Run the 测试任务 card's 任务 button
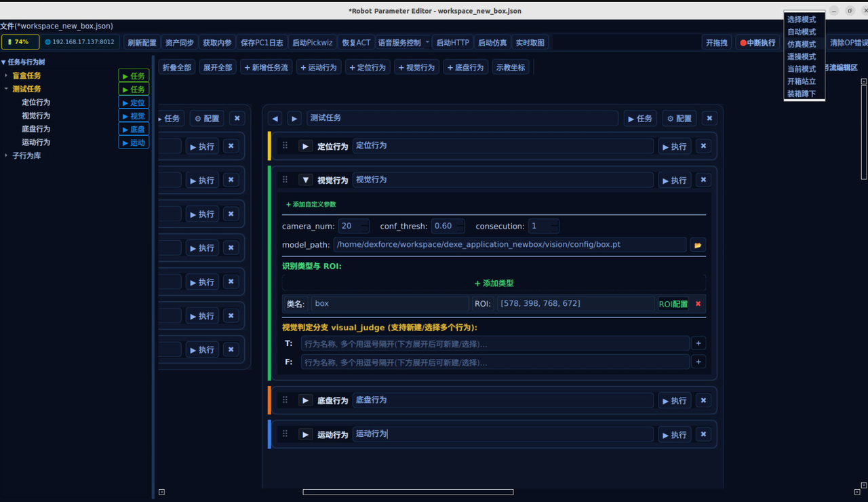 coord(640,118)
